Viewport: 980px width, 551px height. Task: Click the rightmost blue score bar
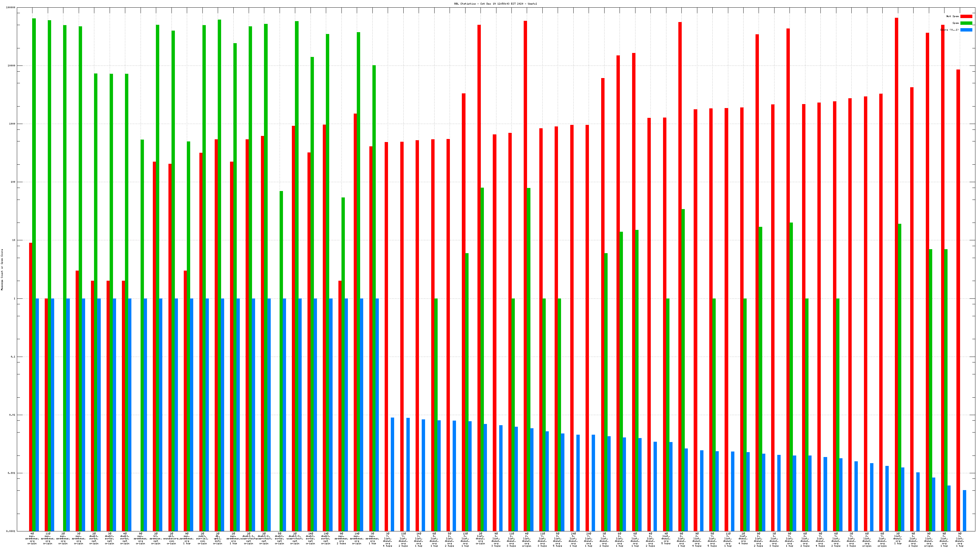(964, 510)
